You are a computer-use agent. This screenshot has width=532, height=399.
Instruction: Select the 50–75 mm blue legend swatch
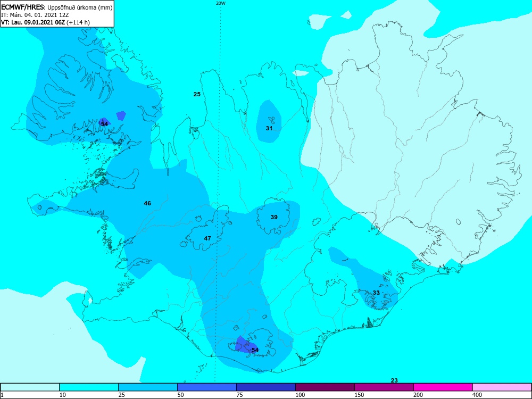point(207,387)
